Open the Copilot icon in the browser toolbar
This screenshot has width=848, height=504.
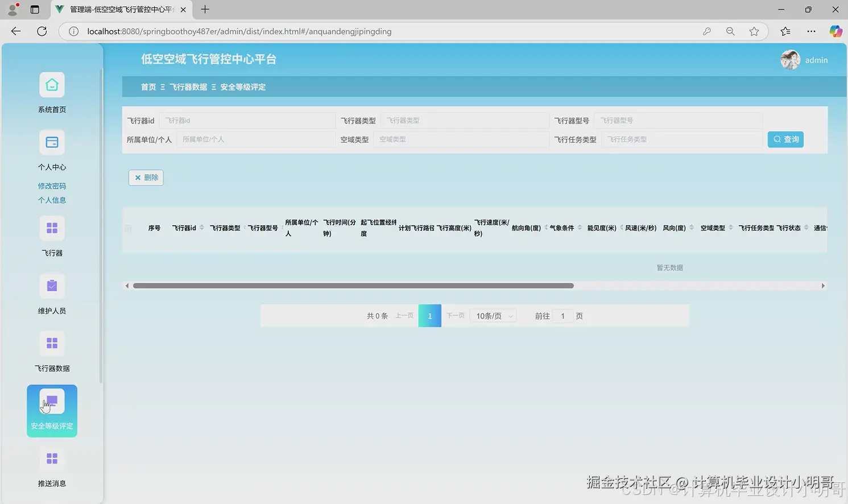836,31
